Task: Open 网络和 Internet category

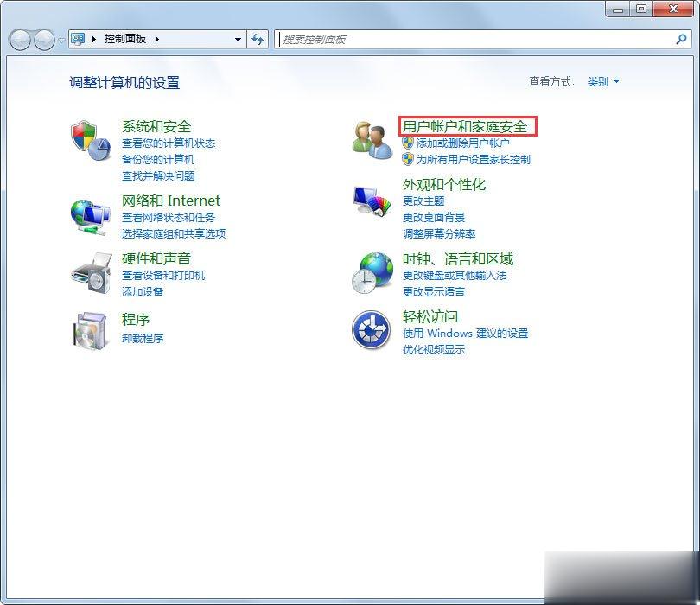Action: tap(171, 201)
